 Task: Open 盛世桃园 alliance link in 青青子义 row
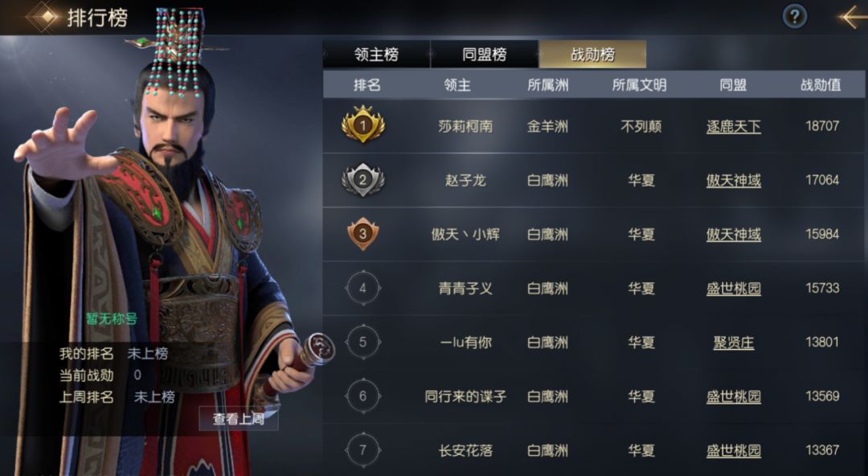coord(734,288)
